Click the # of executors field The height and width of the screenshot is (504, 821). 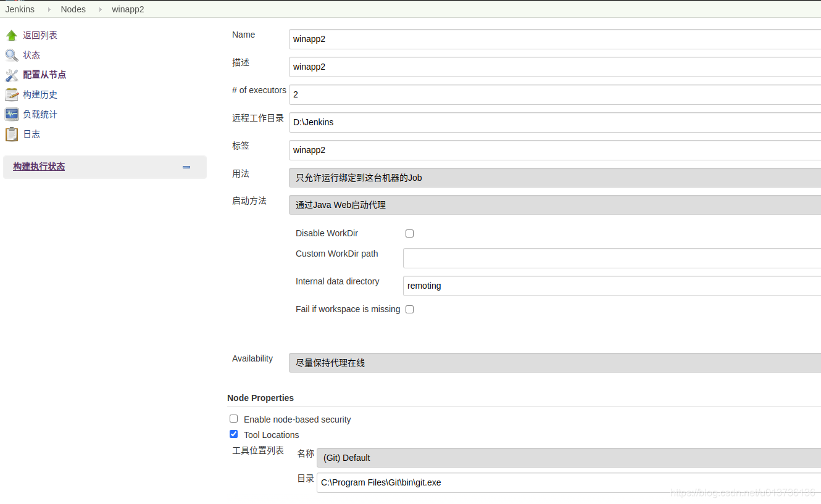pyautogui.click(x=555, y=94)
